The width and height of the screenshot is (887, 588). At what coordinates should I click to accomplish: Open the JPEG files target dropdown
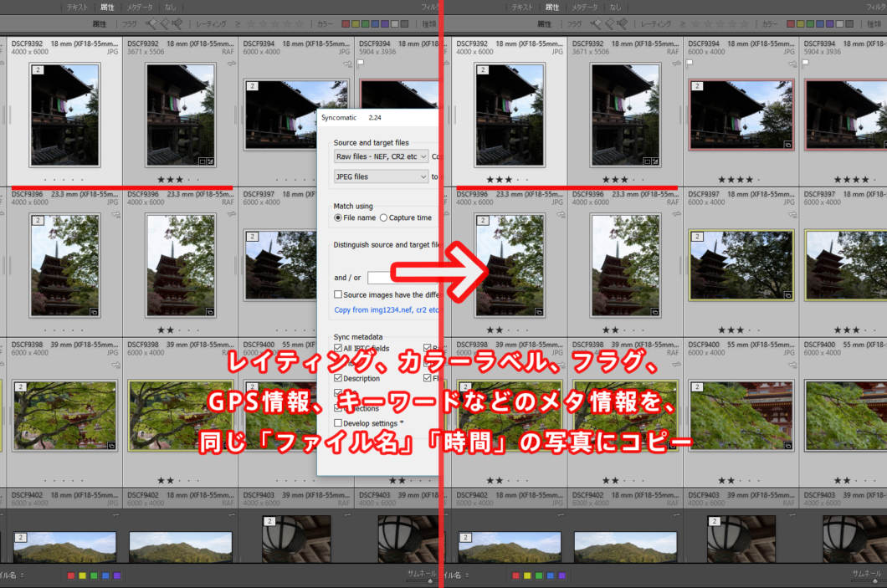coord(381,176)
